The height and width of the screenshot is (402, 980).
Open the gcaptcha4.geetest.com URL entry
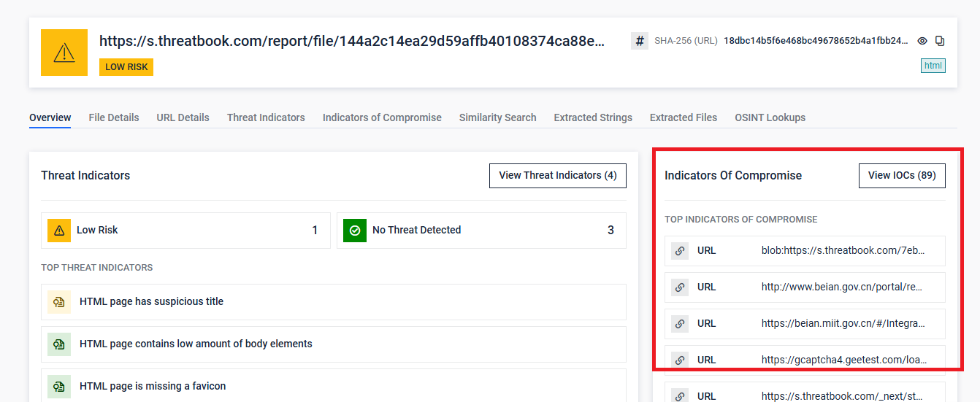843,360
